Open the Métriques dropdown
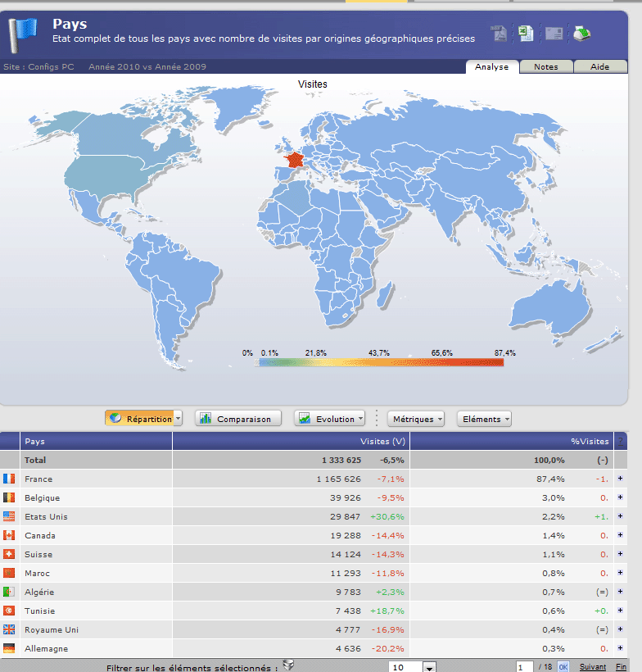This screenshot has width=642, height=672. pos(416,419)
